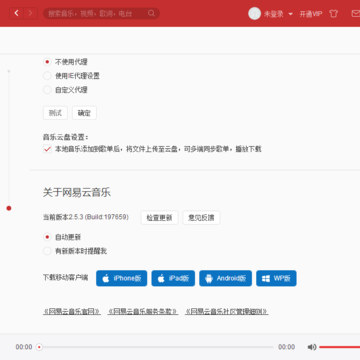Download the WP版 client
Viewport: 360px width, 360px height.
(276, 278)
